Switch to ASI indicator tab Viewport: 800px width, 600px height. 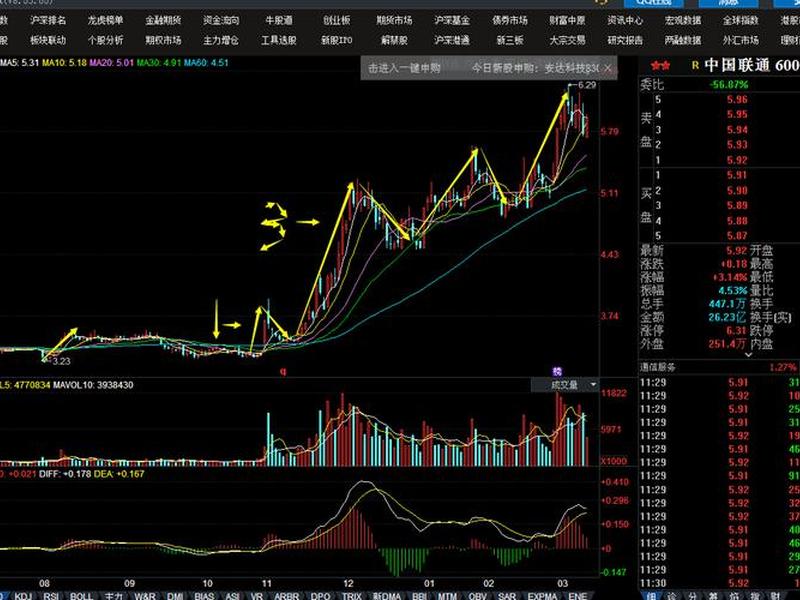[232, 595]
